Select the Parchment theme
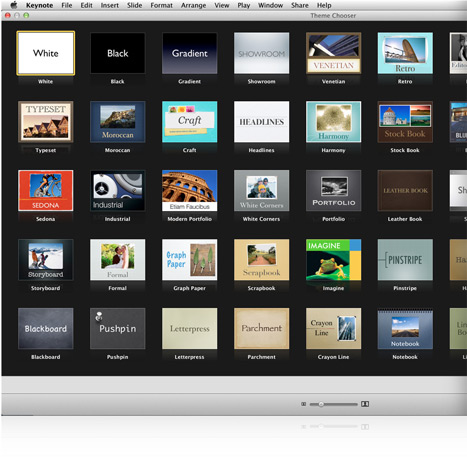Screen dimensions: 467x458 (x=262, y=329)
